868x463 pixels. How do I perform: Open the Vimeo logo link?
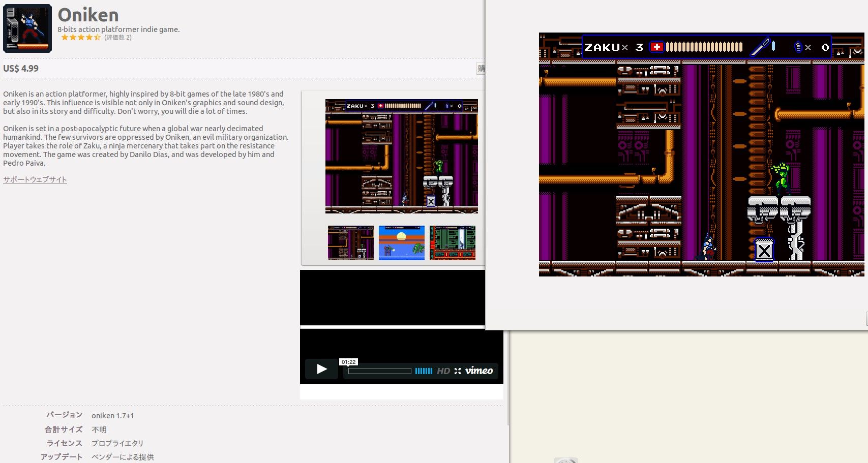pyautogui.click(x=479, y=371)
